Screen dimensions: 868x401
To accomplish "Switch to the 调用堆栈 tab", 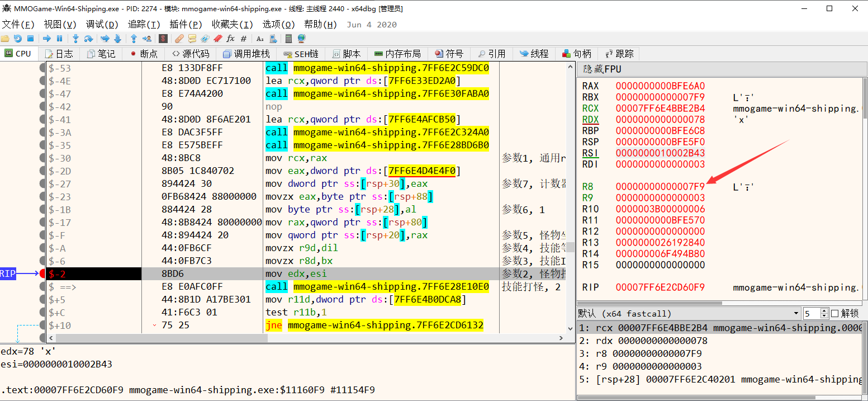I will 246,54.
